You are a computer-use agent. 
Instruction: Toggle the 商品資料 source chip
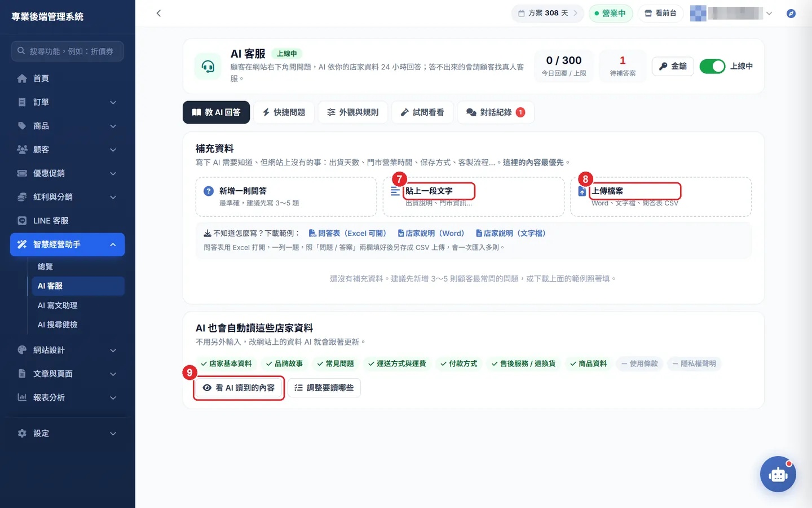coord(589,364)
